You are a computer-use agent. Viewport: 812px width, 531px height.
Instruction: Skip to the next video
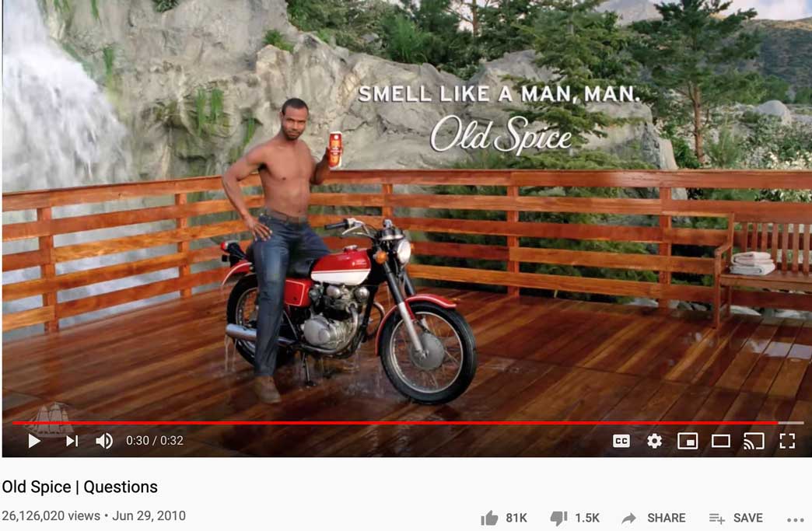[x=72, y=441]
